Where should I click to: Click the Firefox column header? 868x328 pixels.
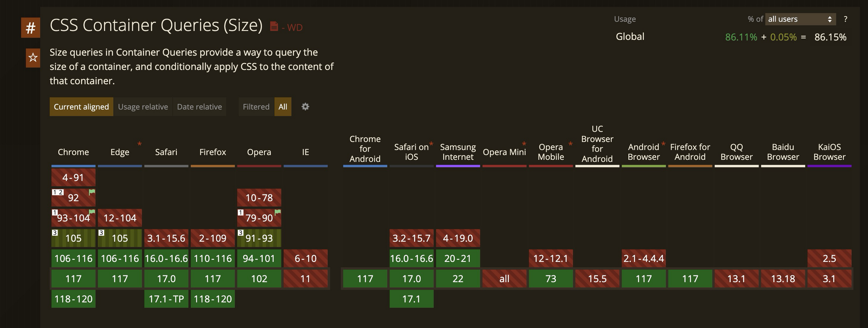tap(212, 152)
